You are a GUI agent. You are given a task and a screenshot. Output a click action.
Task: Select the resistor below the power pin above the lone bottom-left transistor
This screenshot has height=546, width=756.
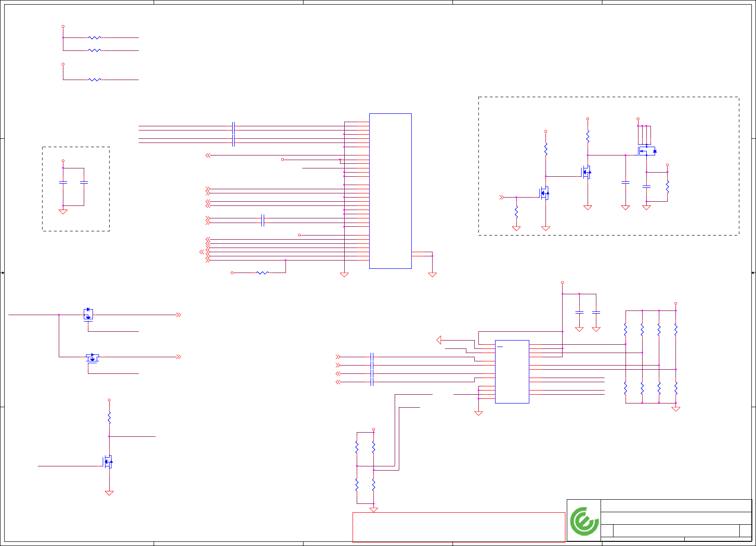109,418
